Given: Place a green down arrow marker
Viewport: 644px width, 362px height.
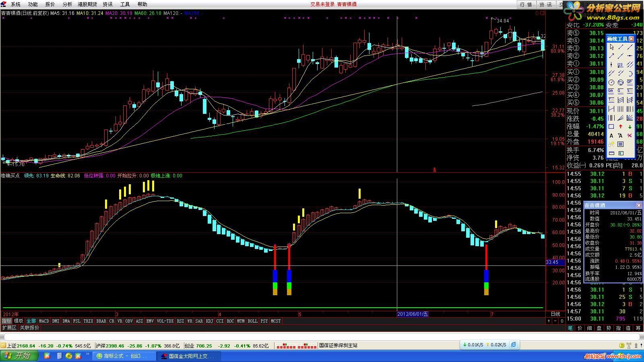Looking at the screenshot, I should [x=630, y=127].
